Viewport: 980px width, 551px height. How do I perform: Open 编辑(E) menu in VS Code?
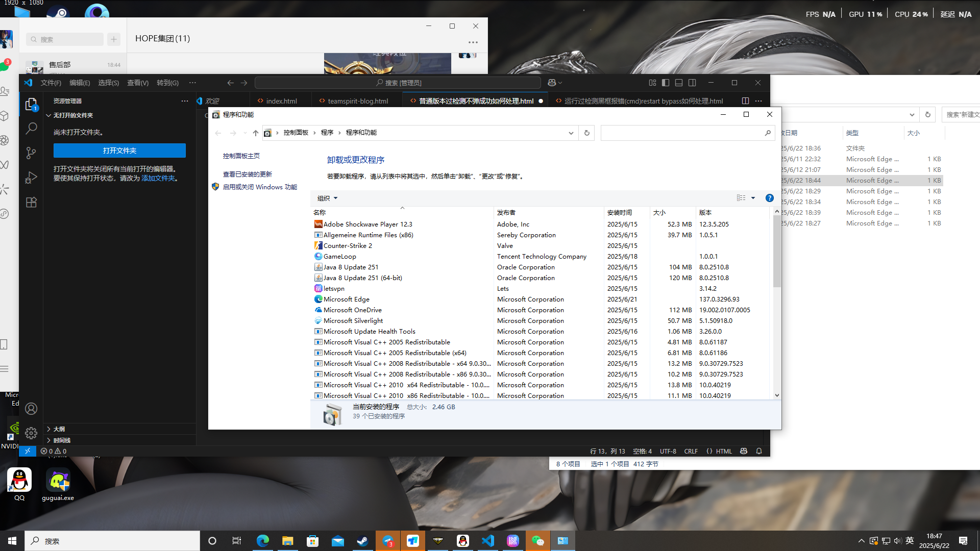pyautogui.click(x=80, y=83)
